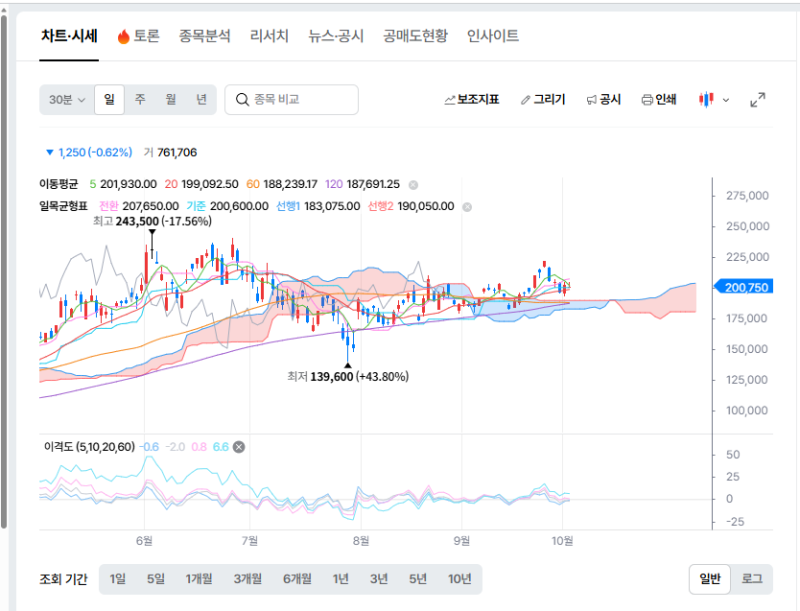Viewport: 800px width, 611px height.
Task: Open the 뉴스·공시 tab
Action: (336, 36)
